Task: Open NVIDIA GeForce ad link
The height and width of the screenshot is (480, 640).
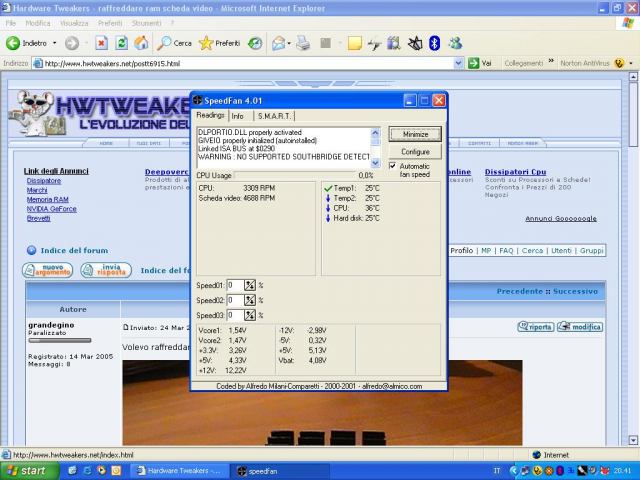Action: click(x=51, y=209)
